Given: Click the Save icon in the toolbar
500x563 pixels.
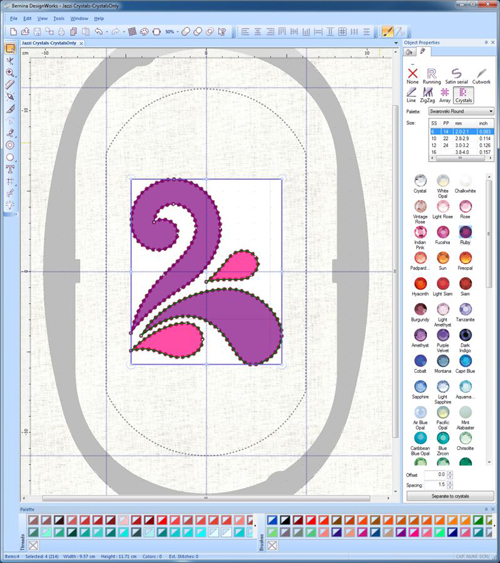Looking at the screenshot, I should pos(37,32).
